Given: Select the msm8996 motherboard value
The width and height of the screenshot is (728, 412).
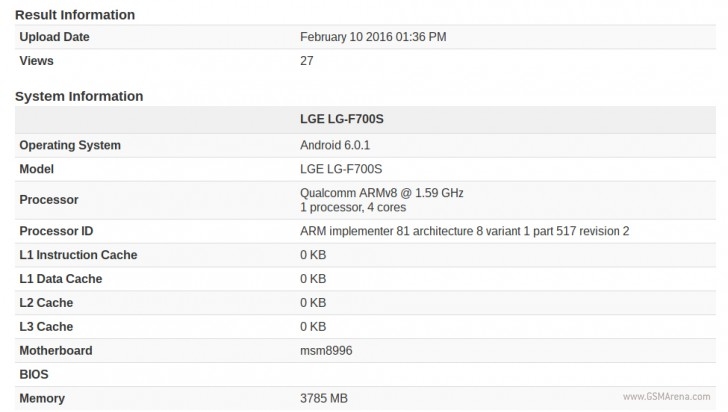Looking at the screenshot, I should coord(326,351).
